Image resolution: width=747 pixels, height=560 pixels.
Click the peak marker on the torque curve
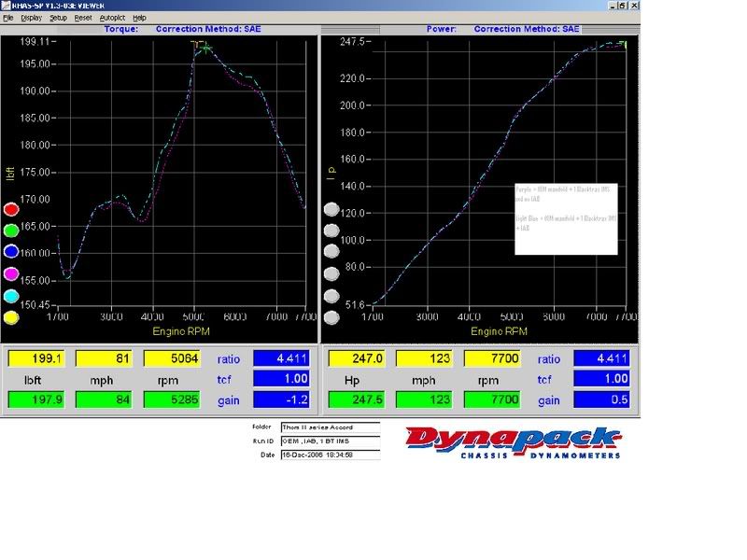pyautogui.click(x=205, y=48)
